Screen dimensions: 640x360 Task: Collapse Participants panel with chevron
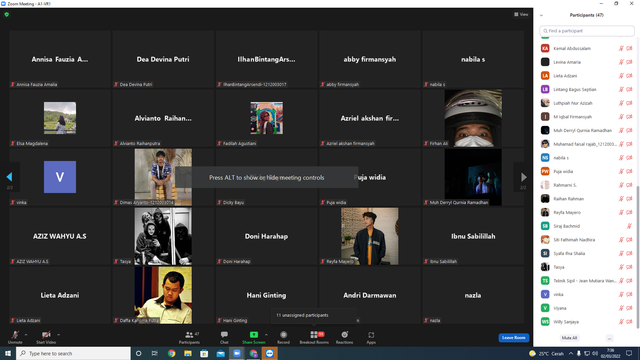click(541, 15)
